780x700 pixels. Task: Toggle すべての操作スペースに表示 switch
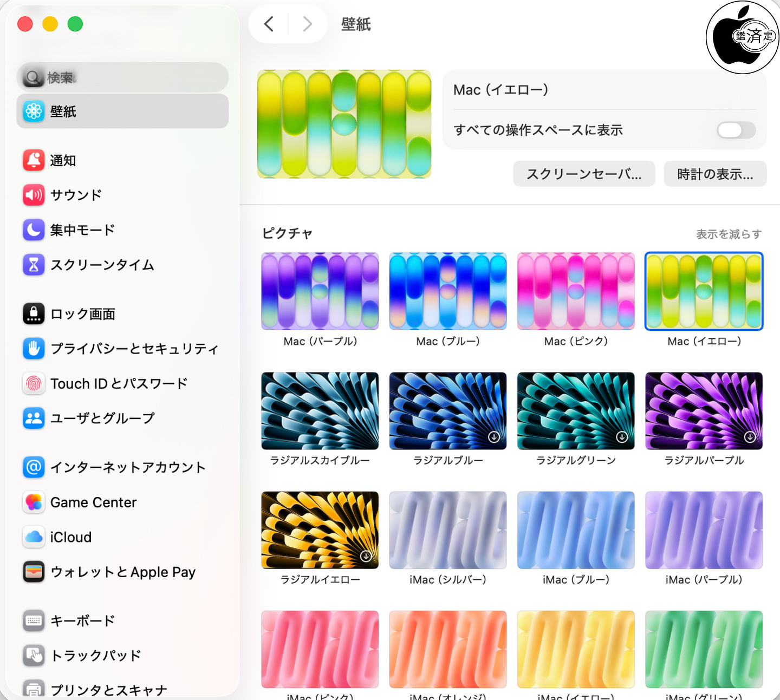pos(736,130)
